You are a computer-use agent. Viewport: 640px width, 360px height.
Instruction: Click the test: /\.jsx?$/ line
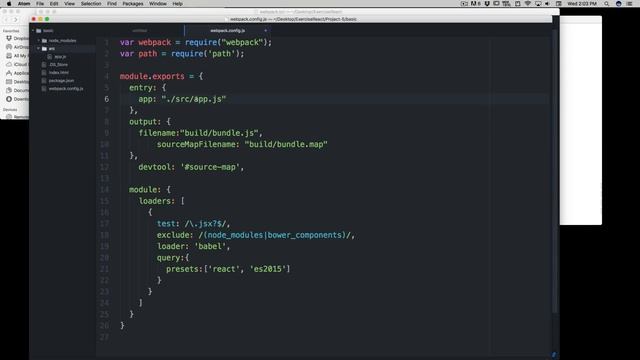[x=193, y=224]
